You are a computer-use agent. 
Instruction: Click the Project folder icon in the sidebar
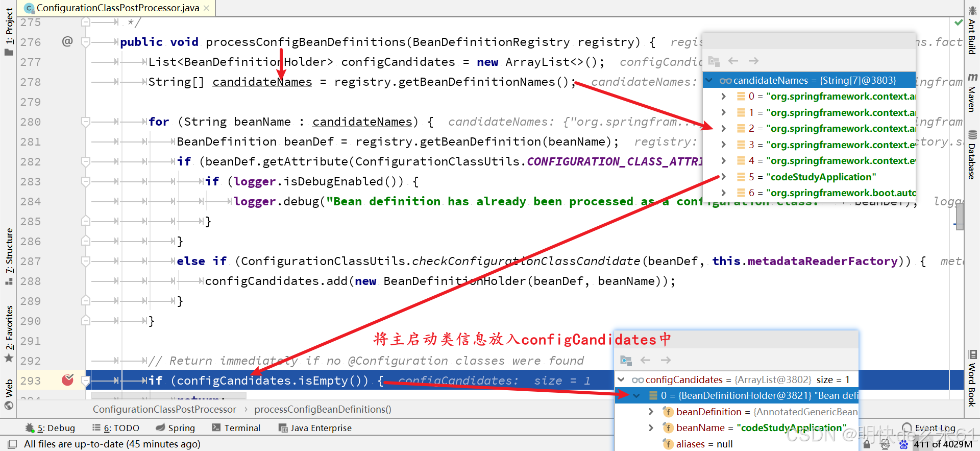[9, 52]
